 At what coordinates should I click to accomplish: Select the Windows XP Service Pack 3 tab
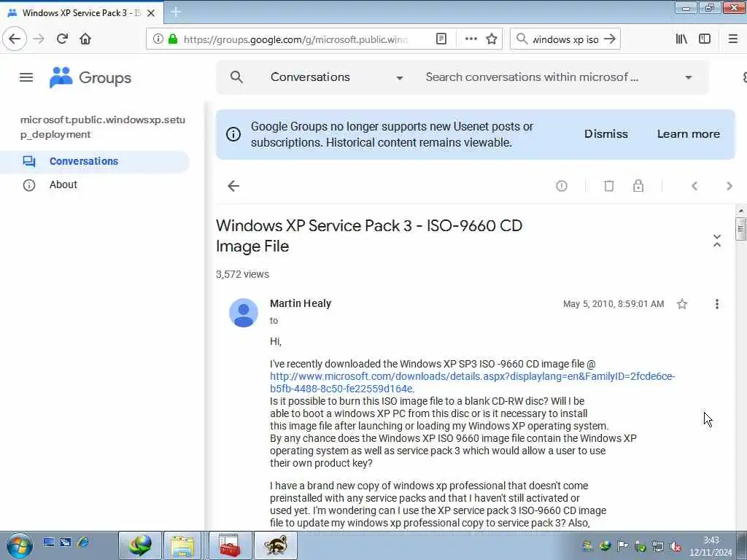pos(81,13)
